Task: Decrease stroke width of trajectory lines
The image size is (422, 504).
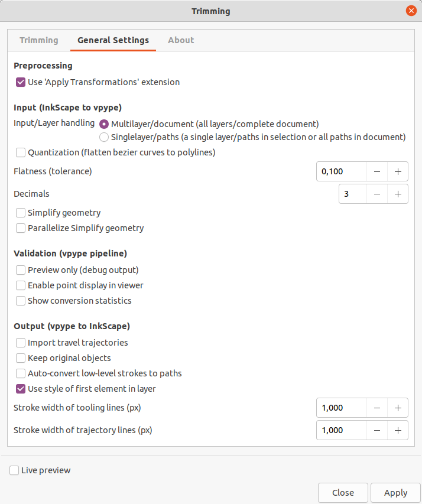Action: [x=377, y=430]
